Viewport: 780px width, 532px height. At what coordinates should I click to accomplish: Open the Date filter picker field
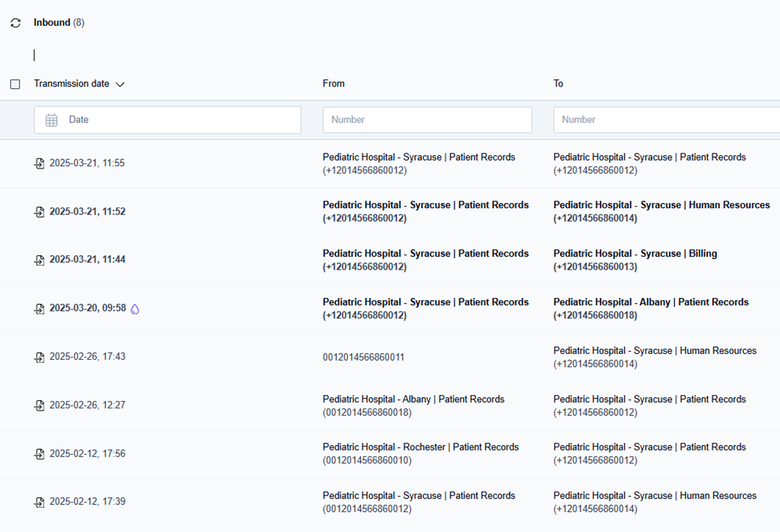(x=177, y=120)
